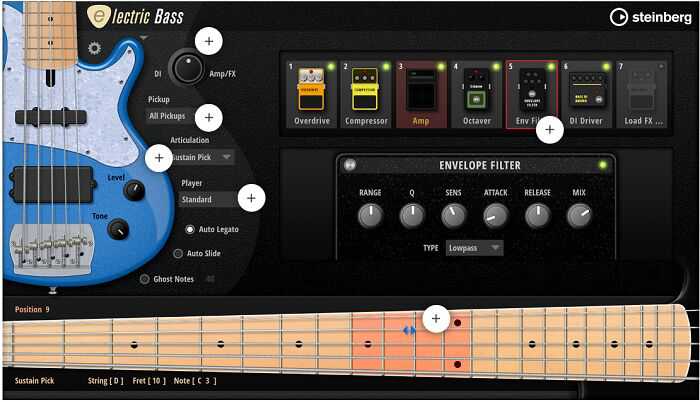Click the blue position arrows on the fretboard
The image size is (700, 402).
409,331
